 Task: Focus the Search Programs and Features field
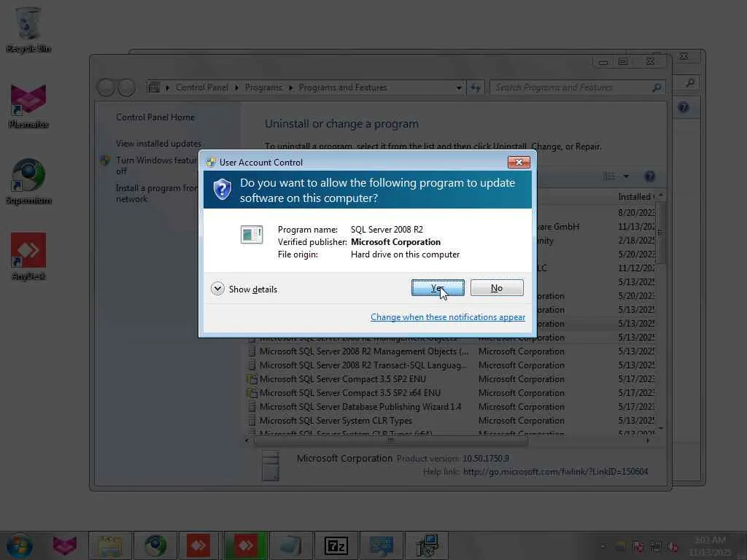pyautogui.click(x=578, y=87)
